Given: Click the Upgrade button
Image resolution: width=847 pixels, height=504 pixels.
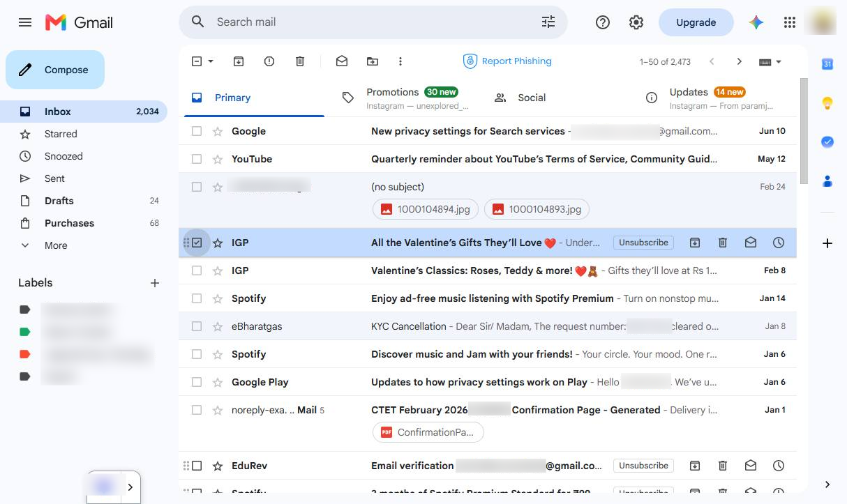Looking at the screenshot, I should coord(696,22).
